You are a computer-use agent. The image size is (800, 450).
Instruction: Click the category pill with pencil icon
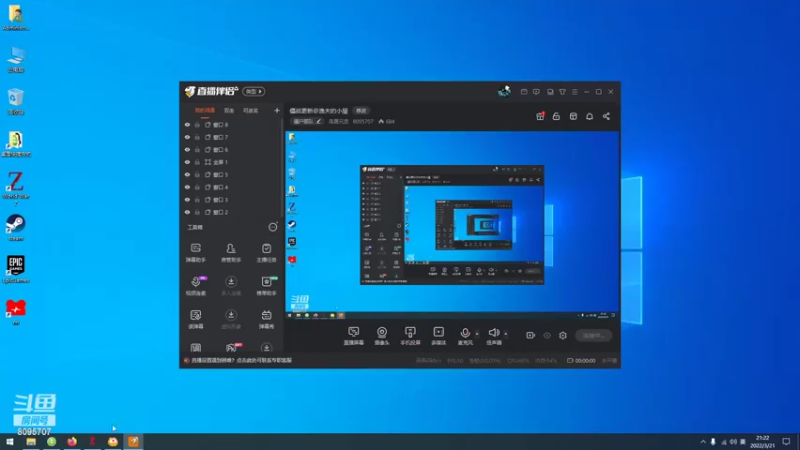[x=307, y=121]
